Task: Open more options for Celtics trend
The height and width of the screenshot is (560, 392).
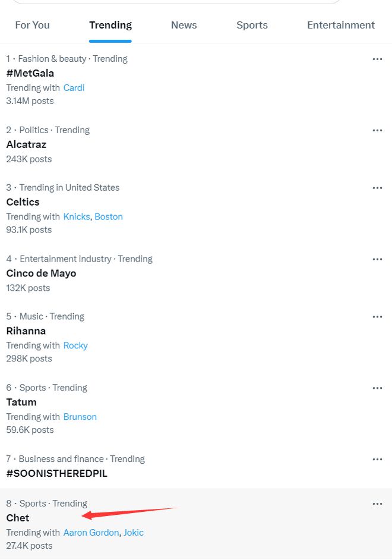Action: tap(377, 188)
